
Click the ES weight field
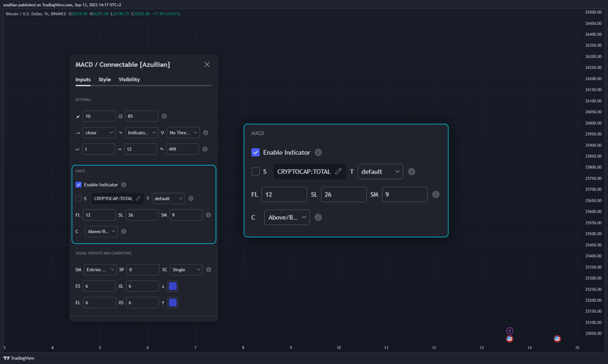tap(99, 286)
